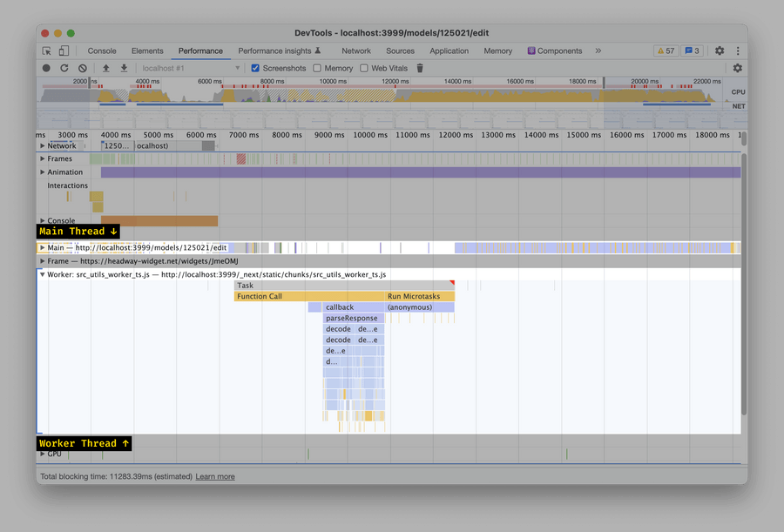
Task: Expand the Main thread track
Action: [42, 248]
